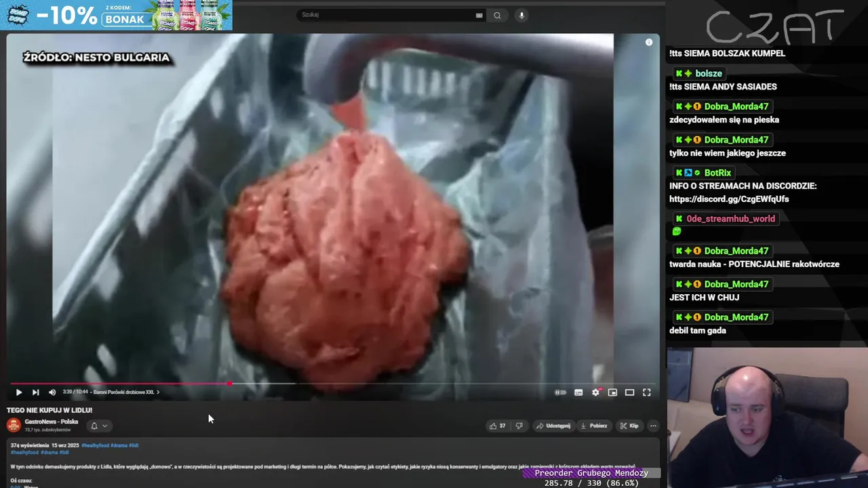
Task: Open the three-dot more actions menu
Action: 653,426
